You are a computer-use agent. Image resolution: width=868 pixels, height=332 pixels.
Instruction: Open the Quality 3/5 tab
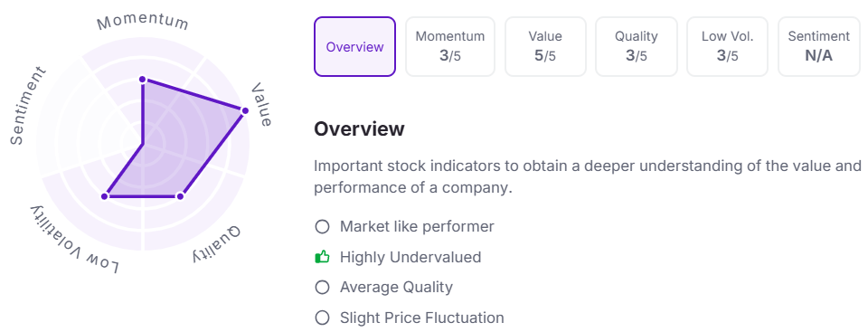[636, 46]
